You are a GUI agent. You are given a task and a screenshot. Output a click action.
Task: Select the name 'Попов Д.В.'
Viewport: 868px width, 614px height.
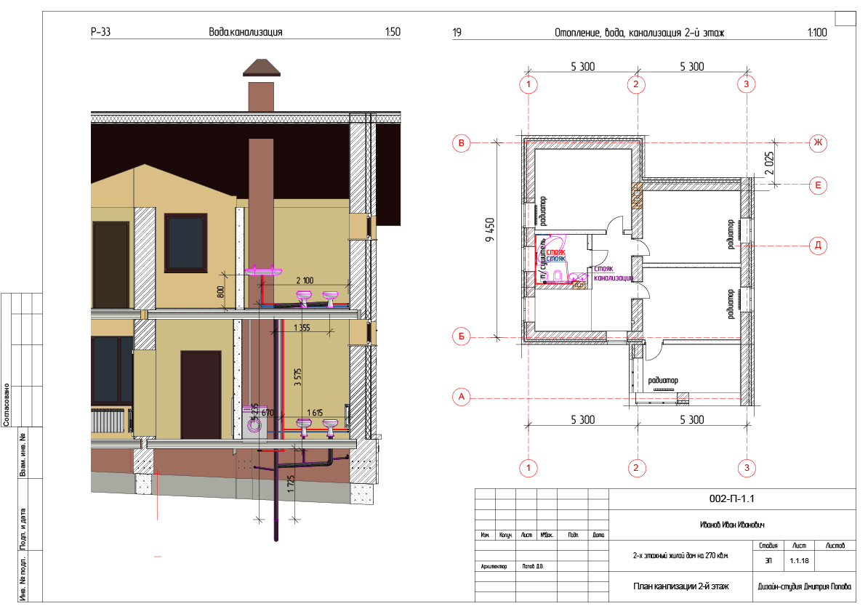pyautogui.click(x=533, y=567)
